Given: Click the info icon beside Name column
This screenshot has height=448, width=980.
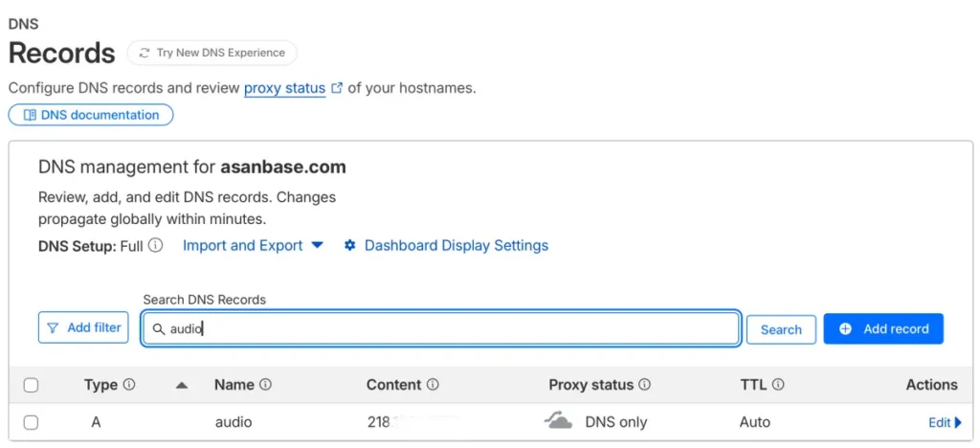Looking at the screenshot, I should click(x=266, y=384).
